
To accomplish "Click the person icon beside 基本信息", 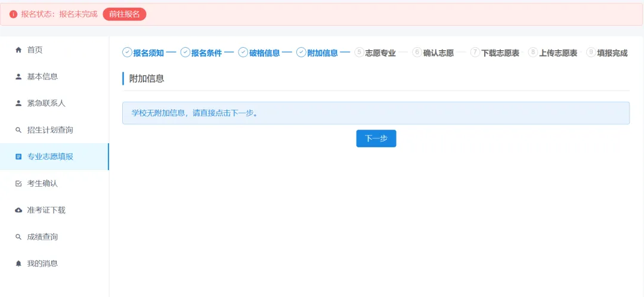I will coord(18,77).
